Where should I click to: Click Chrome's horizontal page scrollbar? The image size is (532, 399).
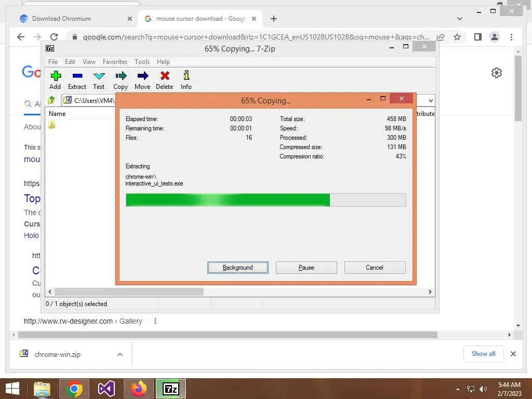(228, 335)
